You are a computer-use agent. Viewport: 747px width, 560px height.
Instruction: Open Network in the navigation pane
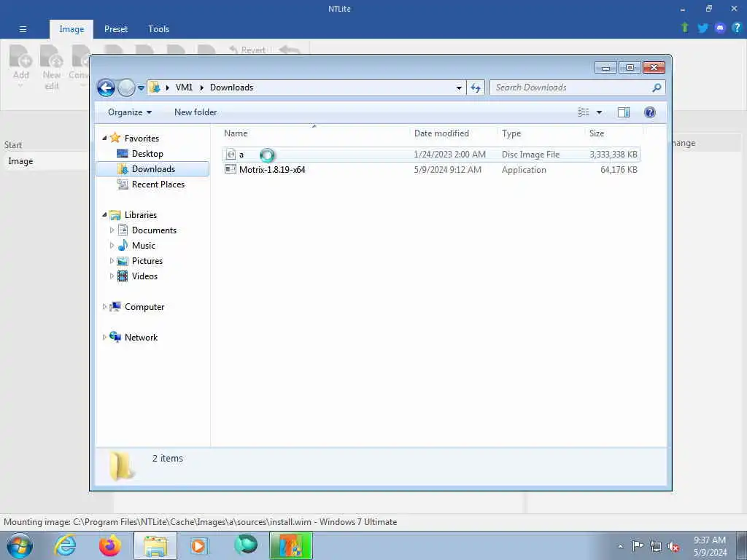tap(141, 338)
